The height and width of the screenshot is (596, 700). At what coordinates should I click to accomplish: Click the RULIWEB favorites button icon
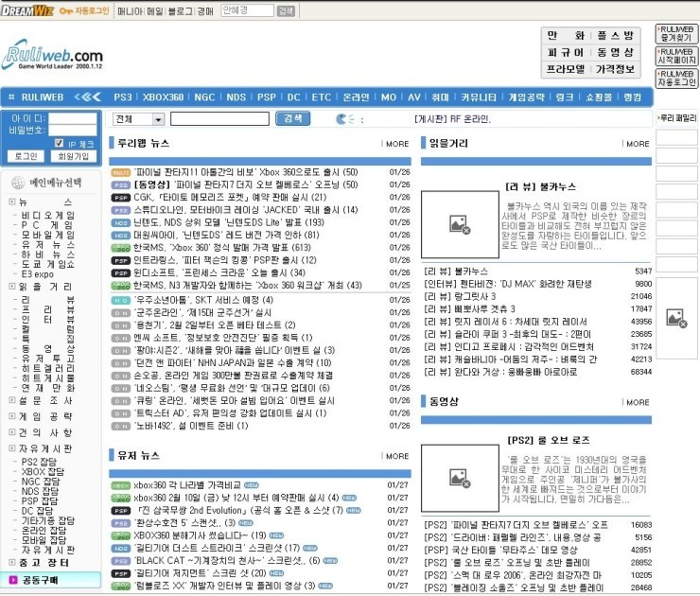(676, 34)
